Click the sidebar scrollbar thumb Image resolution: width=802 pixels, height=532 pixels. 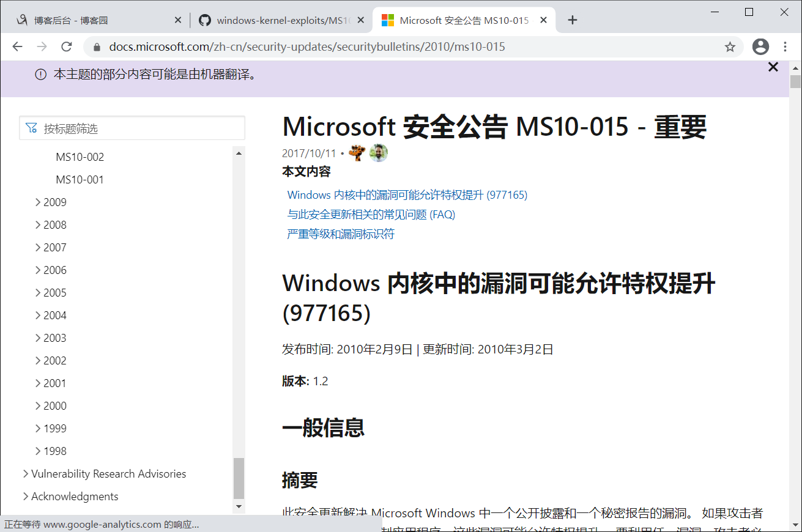point(239,478)
